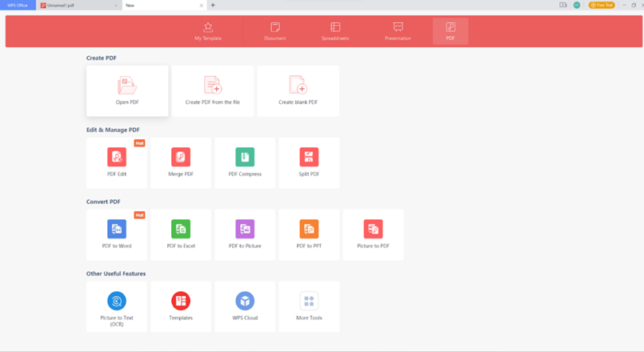This screenshot has height=352, width=644.
Task: Open the user account avatar
Action: pyautogui.click(x=577, y=5)
